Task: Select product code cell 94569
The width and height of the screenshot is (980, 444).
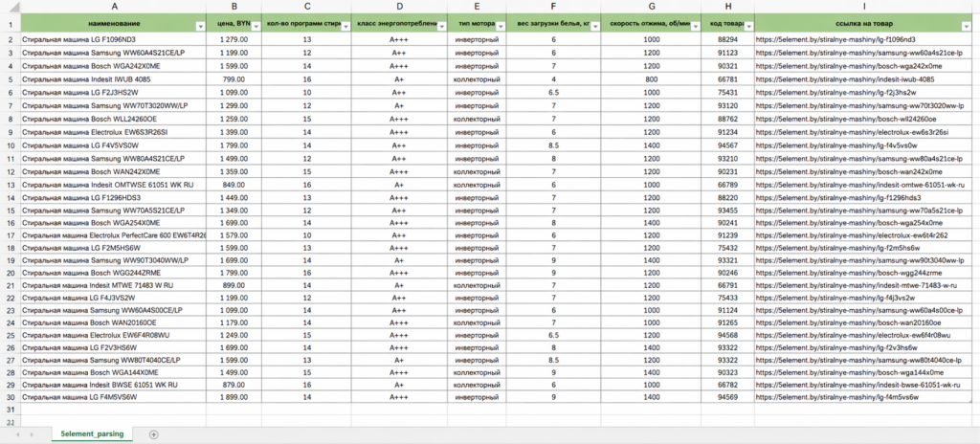Action: coord(727,396)
